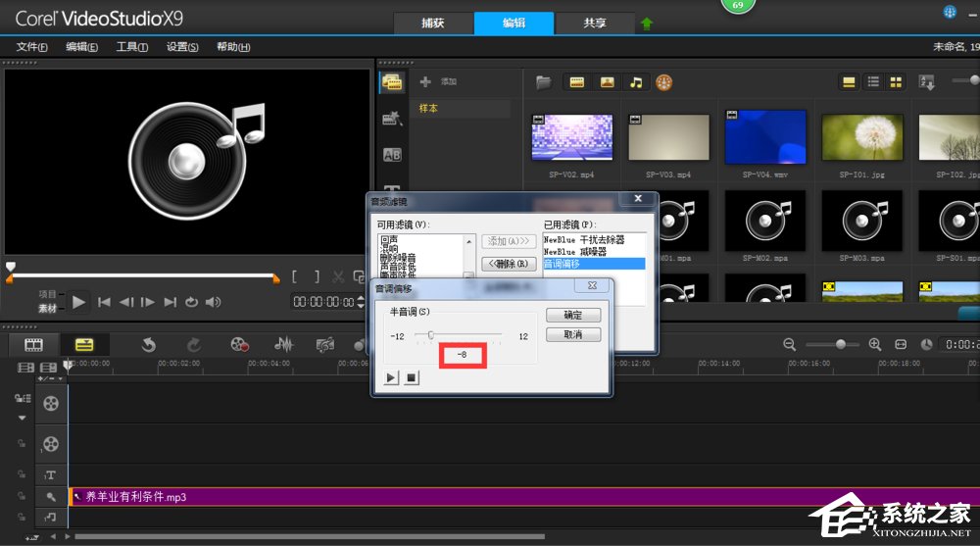The height and width of the screenshot is (546, 980).
Task: Open the 工具 (Tools) menu
Action: (131, 47)
